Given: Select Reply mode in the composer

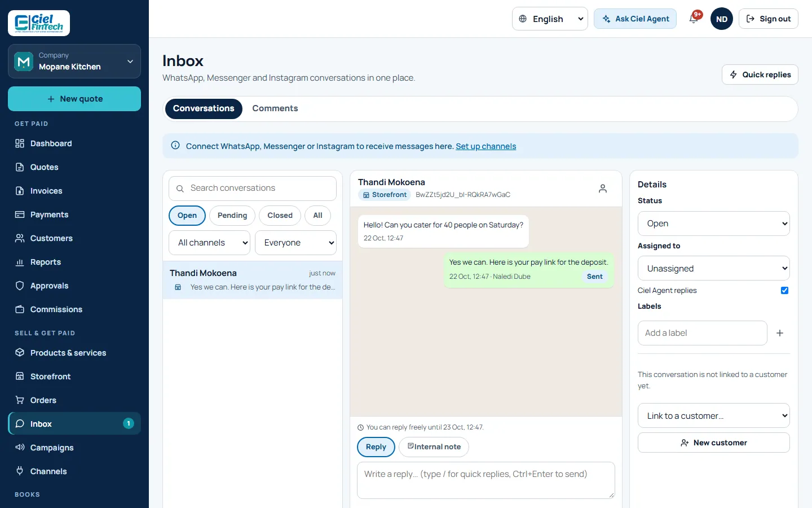Looking at the screenshot, I should pyautogui.click(x=376, y=447).
